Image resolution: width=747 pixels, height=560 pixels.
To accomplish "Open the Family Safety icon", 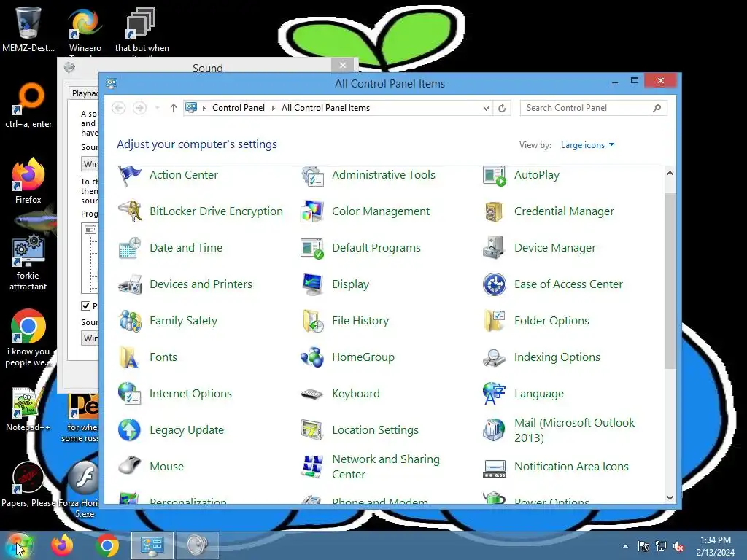I will 130,321.
